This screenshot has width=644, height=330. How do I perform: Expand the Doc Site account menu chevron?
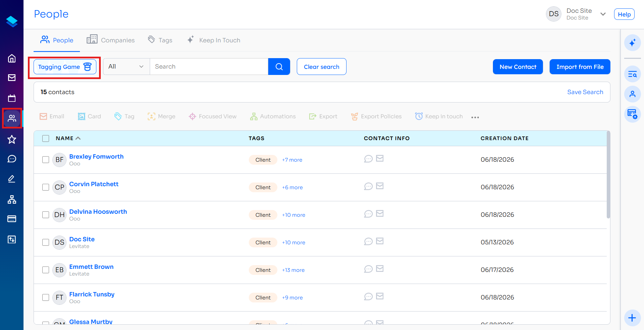point(603,14)
